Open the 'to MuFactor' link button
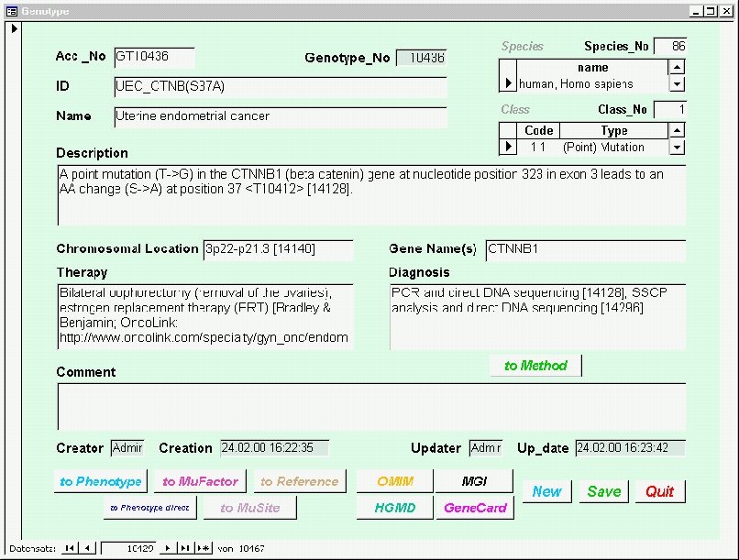This screenshot has height=560, width=739. point(201,481)
